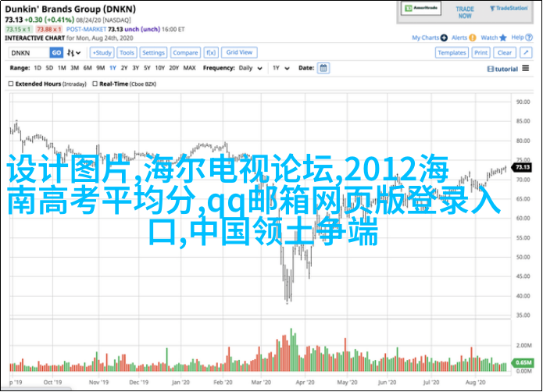
Task: Open the Tools menu
Action: point(127,53)
